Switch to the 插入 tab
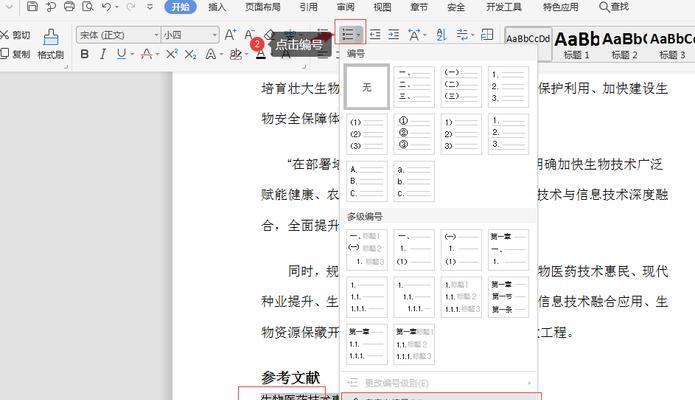 pos(217,7)
